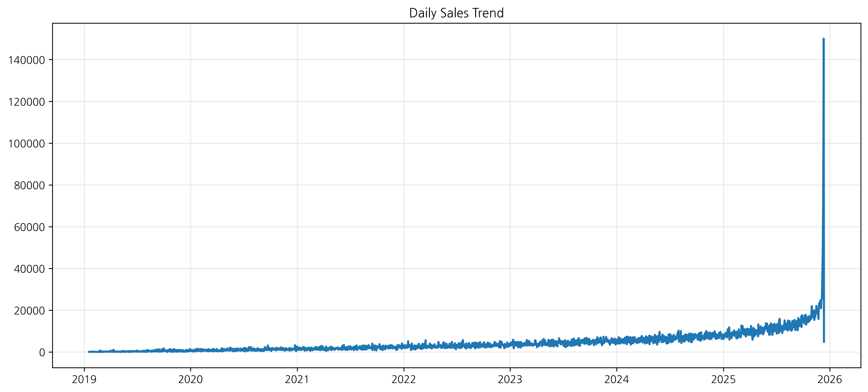Click the 2026 x-axis tick label

tap(830, 380)
